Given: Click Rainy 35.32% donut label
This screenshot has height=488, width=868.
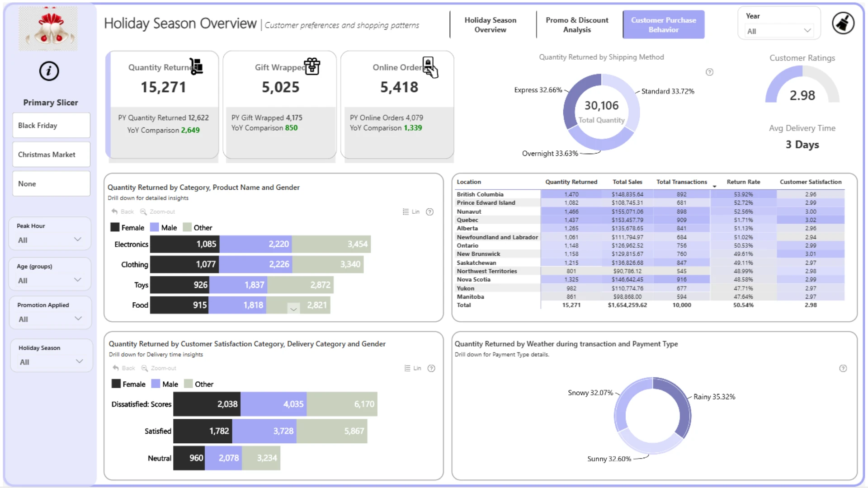Looking at the screenshot, I should tap(714, 397).
